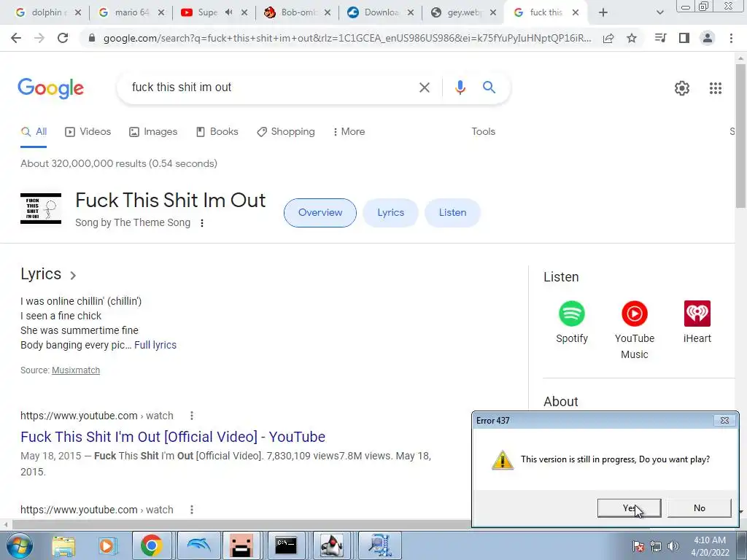This screenshot has height=560, width=747.
Task: Expand the More search filters menu
Action: click(x=349, y=131)
